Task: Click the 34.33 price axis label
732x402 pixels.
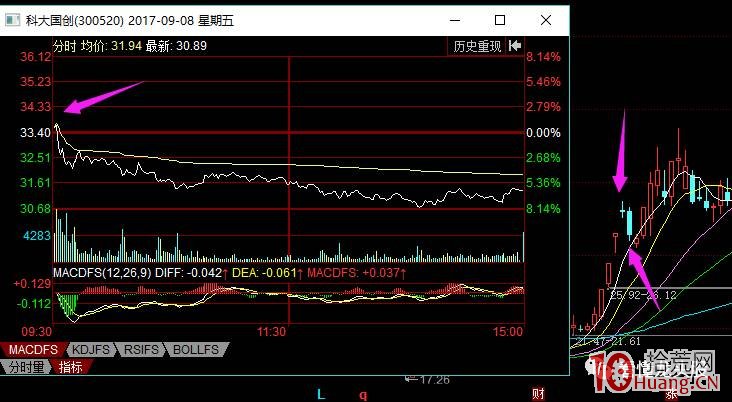Action: 35,107
